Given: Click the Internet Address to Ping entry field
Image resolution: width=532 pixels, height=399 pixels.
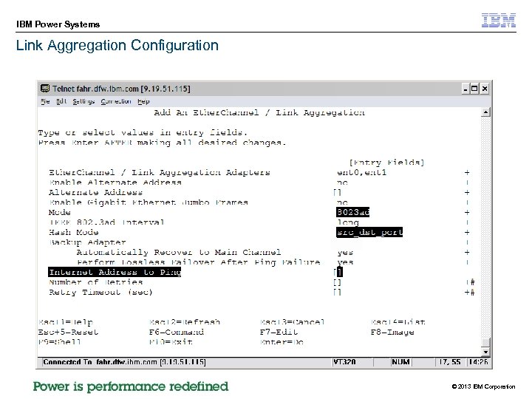Looking at the screenshot, I should coord(338,272).
